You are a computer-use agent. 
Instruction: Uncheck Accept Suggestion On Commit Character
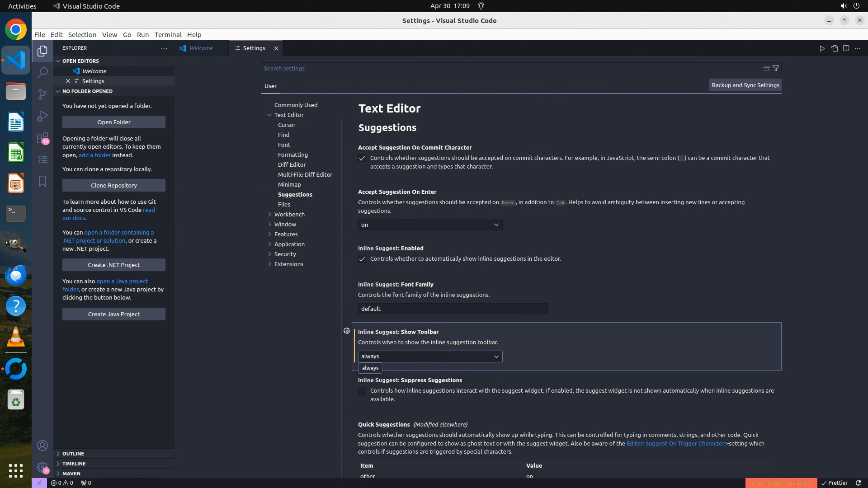pyautogui.click(x=362, y=158)
